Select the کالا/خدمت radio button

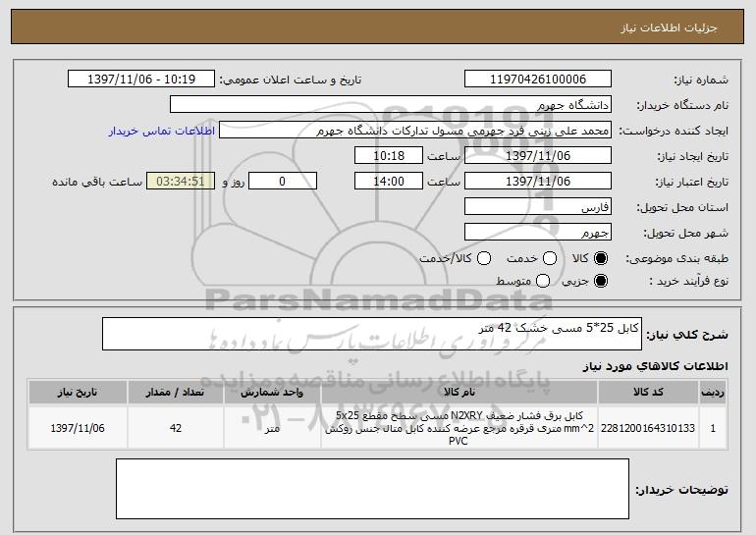click(484, 258)
